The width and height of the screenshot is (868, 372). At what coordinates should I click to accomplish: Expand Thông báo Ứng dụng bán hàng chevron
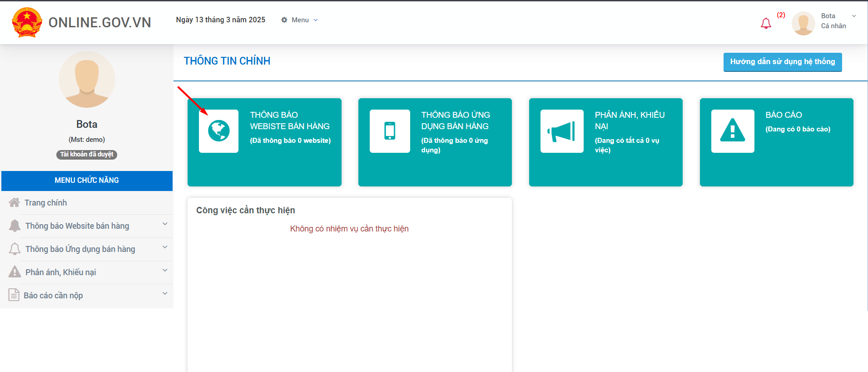click(x=165, y=247)
